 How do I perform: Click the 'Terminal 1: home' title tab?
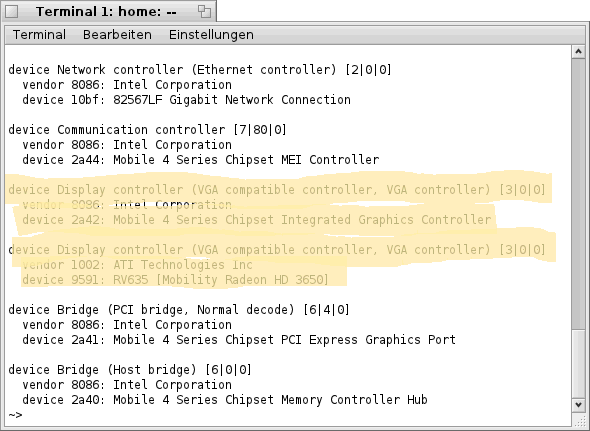[x=108, y=11]
